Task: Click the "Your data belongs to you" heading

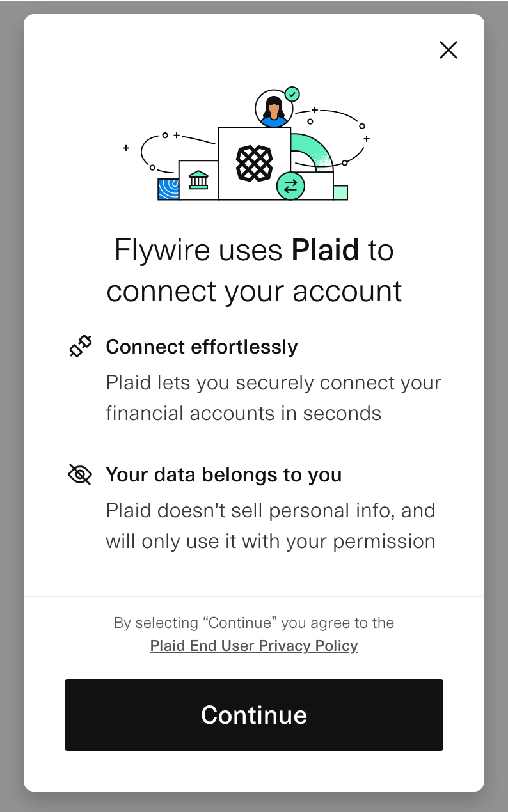Action: (223, 474)
